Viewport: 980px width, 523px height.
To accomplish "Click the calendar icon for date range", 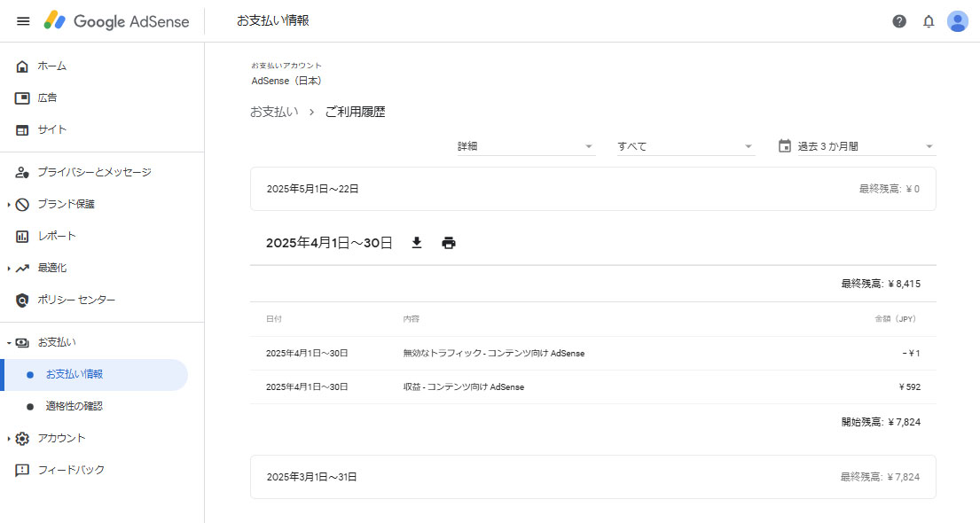I will (x=784, y=146).
